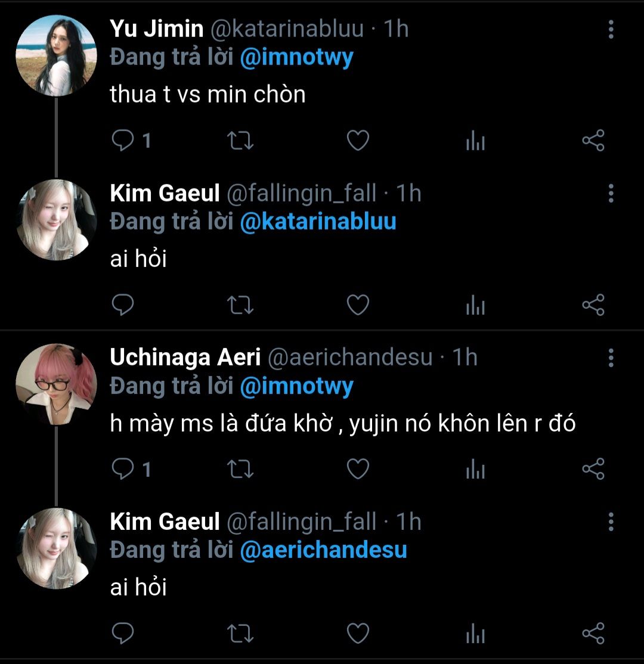View analytics on Kim Gaeul's reply to @aerichandesu
Screen dimensions: 644x664
tap(475, 634)
